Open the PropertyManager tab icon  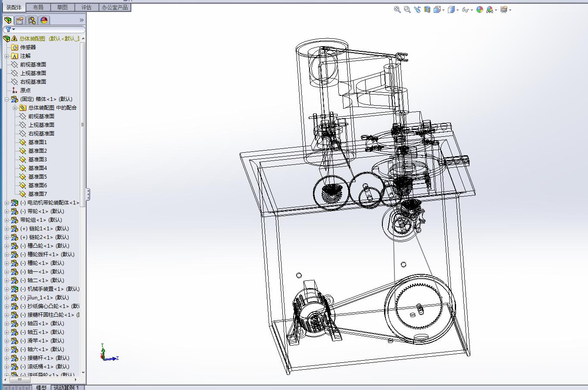[20, 20]
